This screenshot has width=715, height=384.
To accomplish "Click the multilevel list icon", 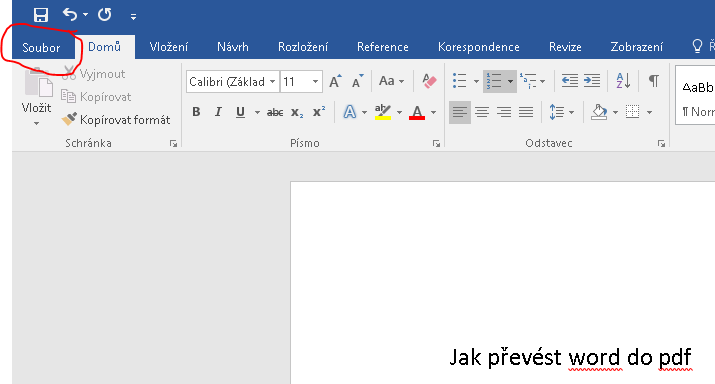I will 528,81.
